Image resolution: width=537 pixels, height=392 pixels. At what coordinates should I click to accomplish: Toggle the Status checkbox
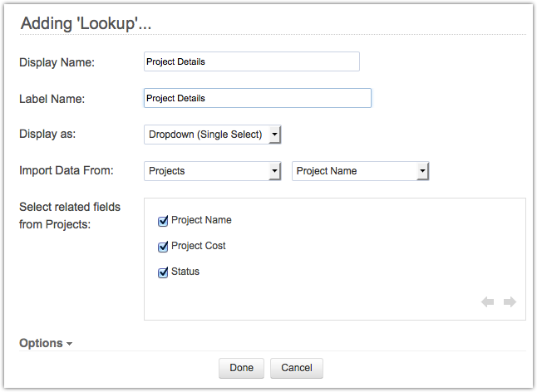[163, 272]
